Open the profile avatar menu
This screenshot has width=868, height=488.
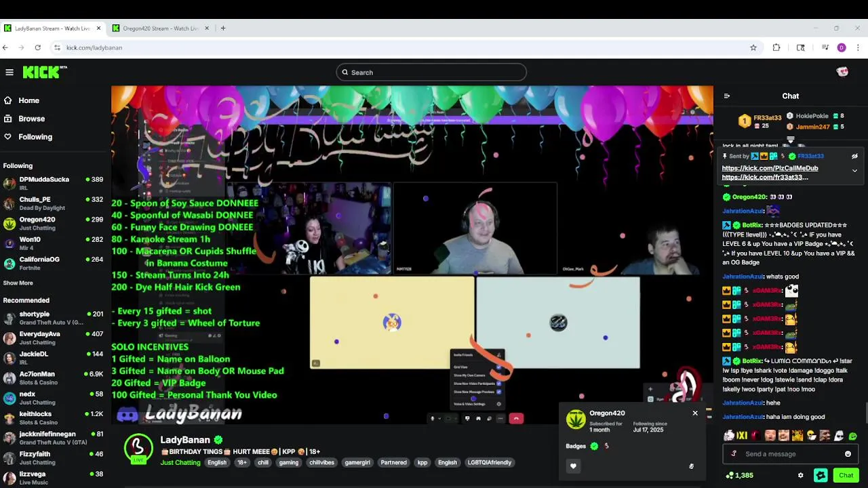(842, 72)
